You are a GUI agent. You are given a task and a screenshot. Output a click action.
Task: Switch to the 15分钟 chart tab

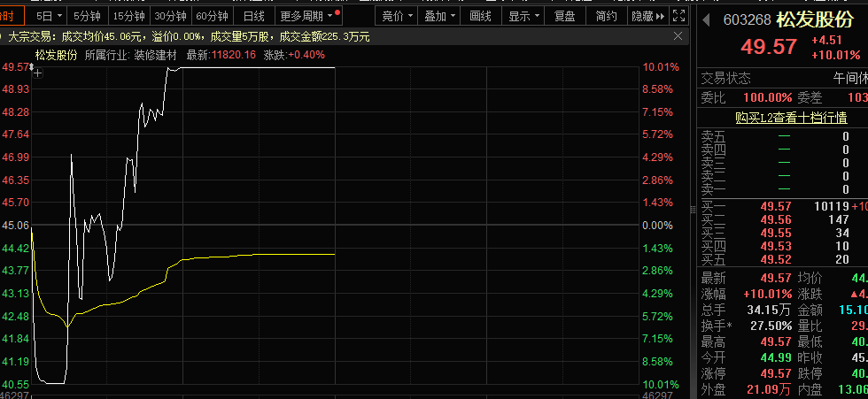(128, 16)
